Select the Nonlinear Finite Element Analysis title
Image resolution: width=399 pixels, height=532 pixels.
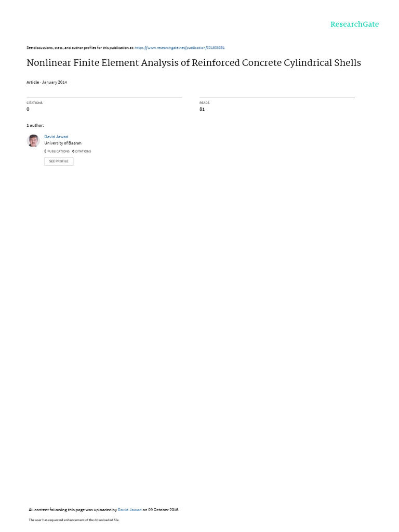[194, 63]
